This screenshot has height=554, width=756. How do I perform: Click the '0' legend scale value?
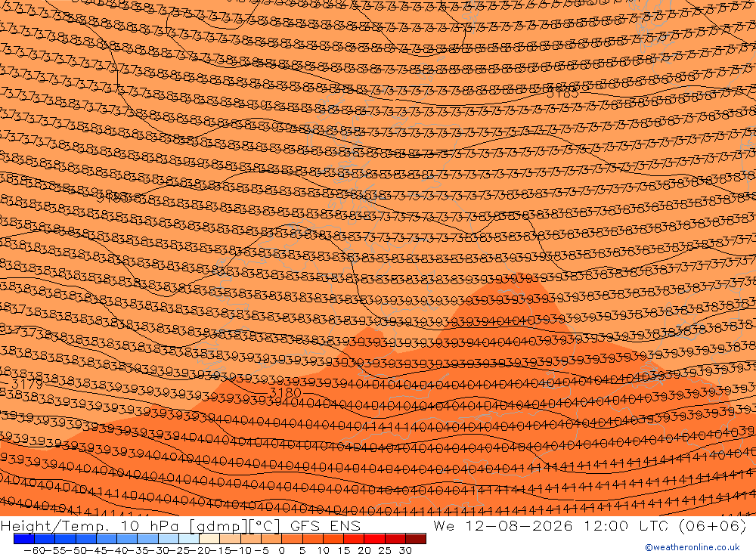click(x=281, y=550)
